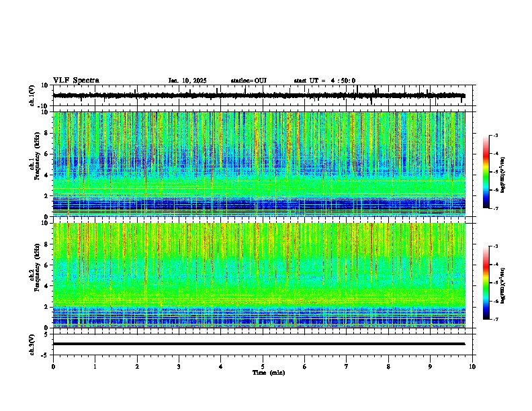Click the ch.2 color bar log(PSD) unit label

(502, 286)
